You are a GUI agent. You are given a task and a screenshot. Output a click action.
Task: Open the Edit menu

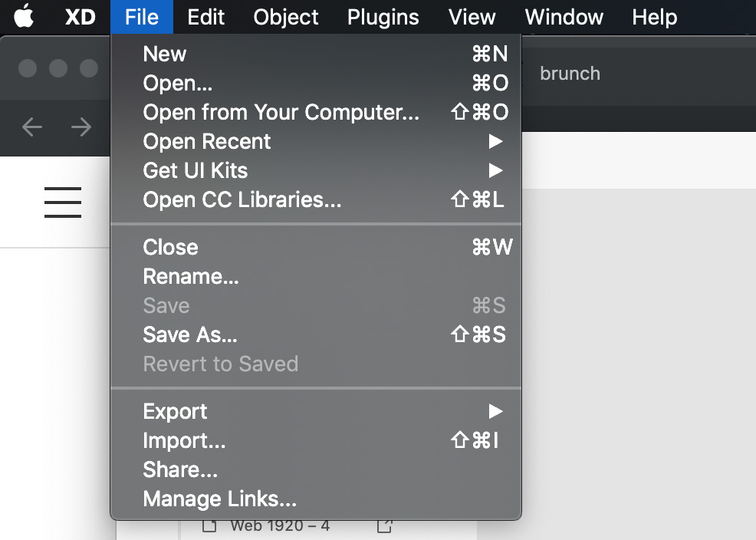[x=206, y=17]
